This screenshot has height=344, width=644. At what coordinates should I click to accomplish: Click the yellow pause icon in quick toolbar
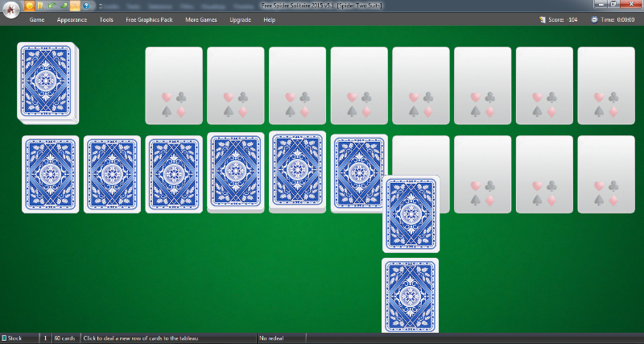40,6
